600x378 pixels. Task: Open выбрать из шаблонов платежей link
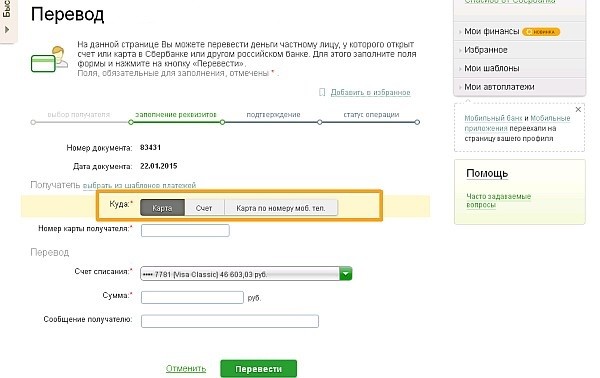click(139, 186)
